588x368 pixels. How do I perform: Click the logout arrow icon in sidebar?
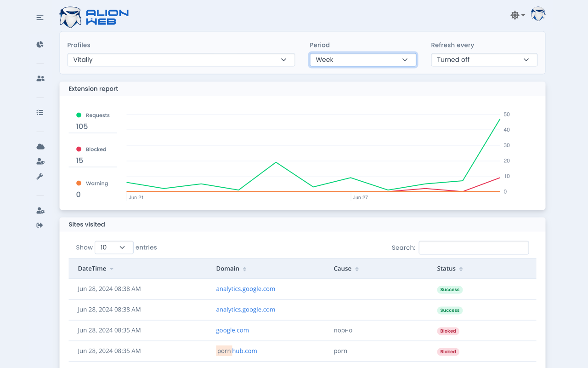click(40, 225)
